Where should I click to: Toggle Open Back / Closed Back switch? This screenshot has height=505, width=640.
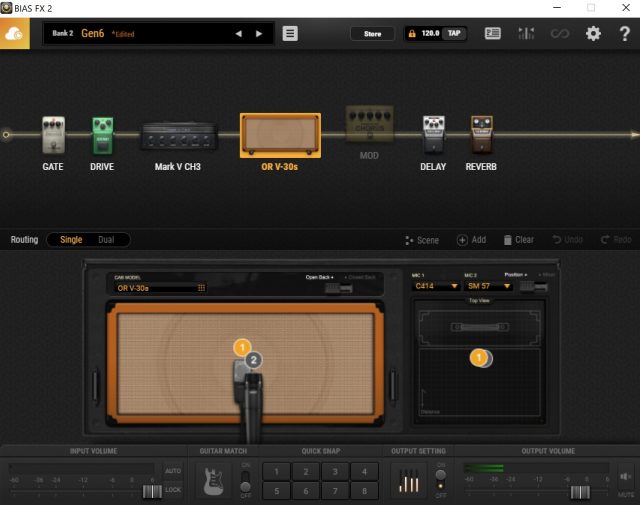pyautogui.click(x=338, y=288)
